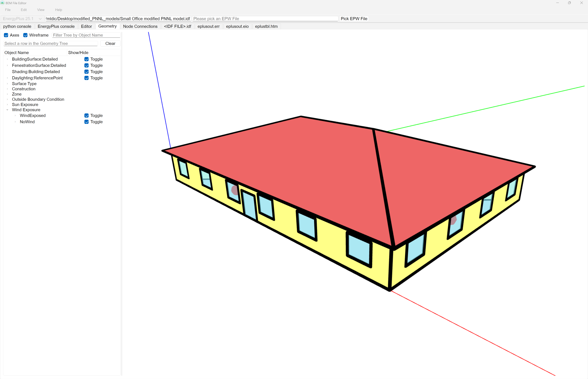Image resolution: width=588 pixels, height=379 pixels.
Task: Open the eplustbl.htm tab
Action: [266, 26]
